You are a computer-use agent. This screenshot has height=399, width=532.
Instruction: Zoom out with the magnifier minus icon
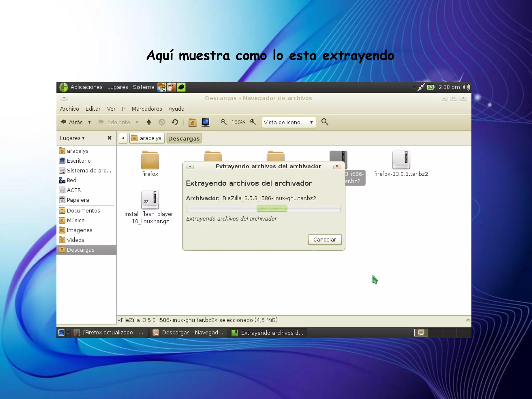(223, 122)
